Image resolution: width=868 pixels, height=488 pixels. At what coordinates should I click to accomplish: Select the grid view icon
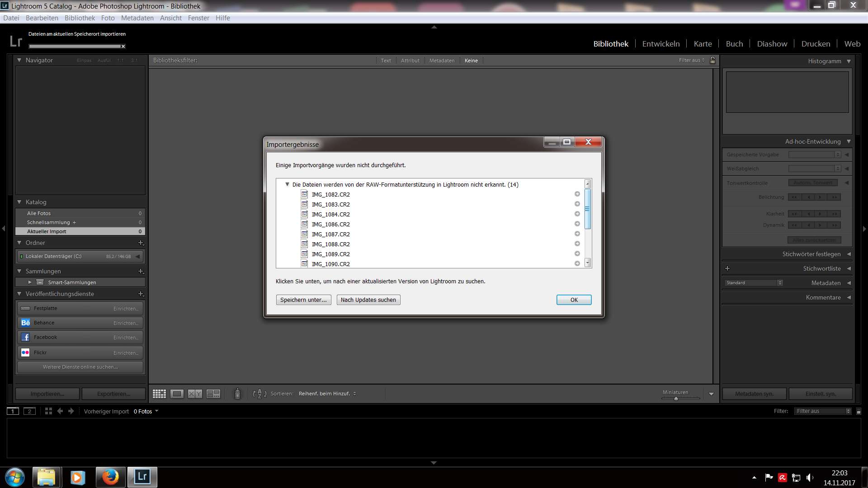click(159, 394)
